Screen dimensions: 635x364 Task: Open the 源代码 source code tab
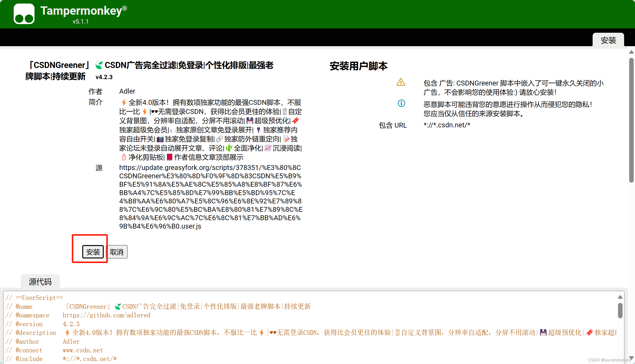pos(40,282)
